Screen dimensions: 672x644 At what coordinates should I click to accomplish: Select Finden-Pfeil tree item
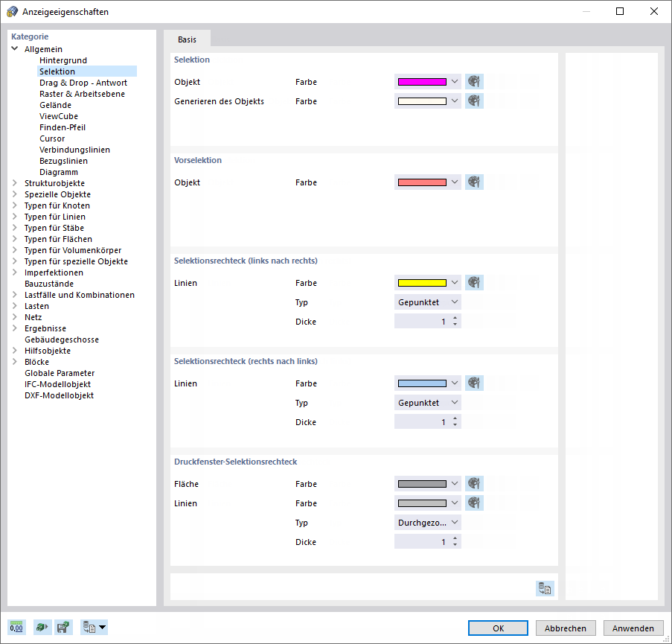(63, 127)
